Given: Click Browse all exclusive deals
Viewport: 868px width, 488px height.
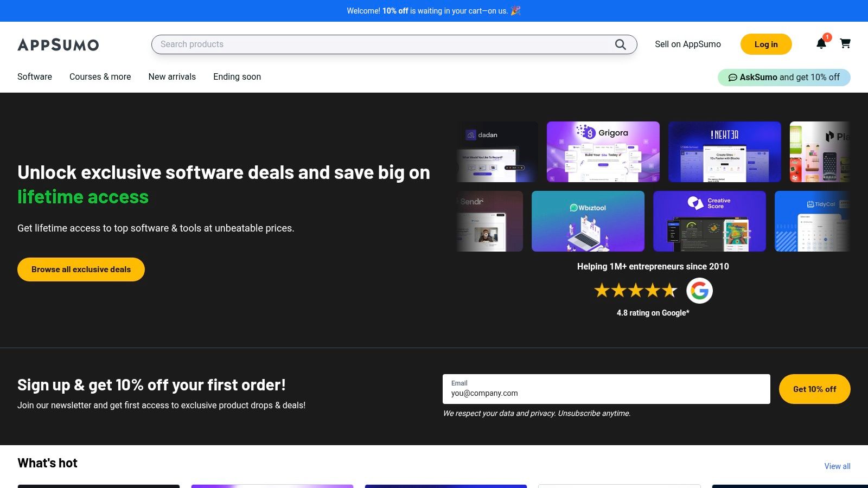Looking at the screenshot, I should (81, 269).
